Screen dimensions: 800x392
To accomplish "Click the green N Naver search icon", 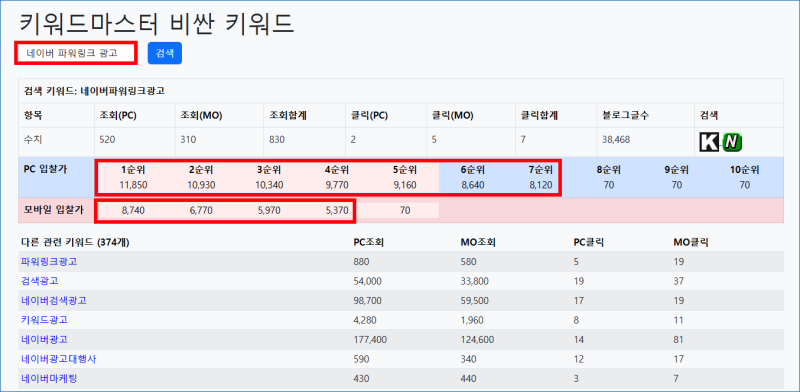I will 732,142.
